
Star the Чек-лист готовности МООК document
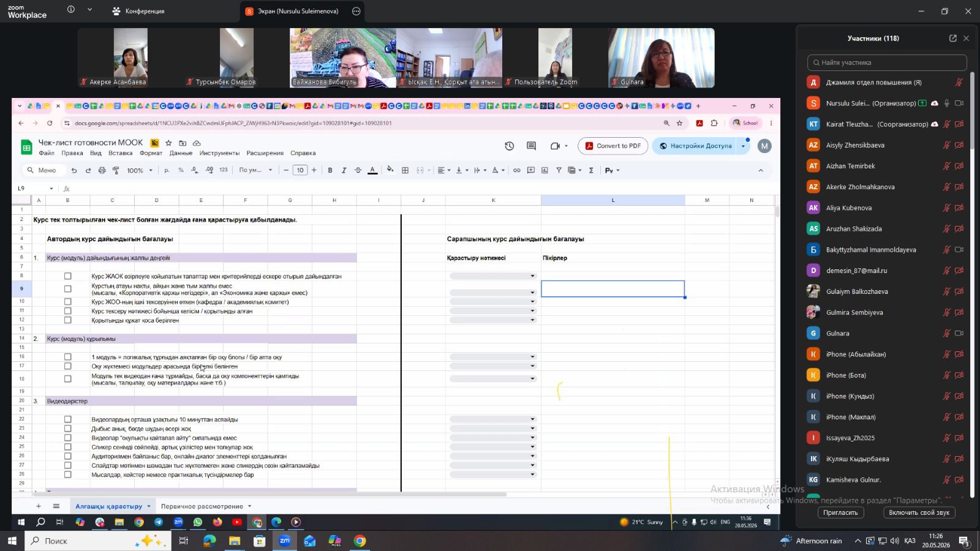pos(168,143)
